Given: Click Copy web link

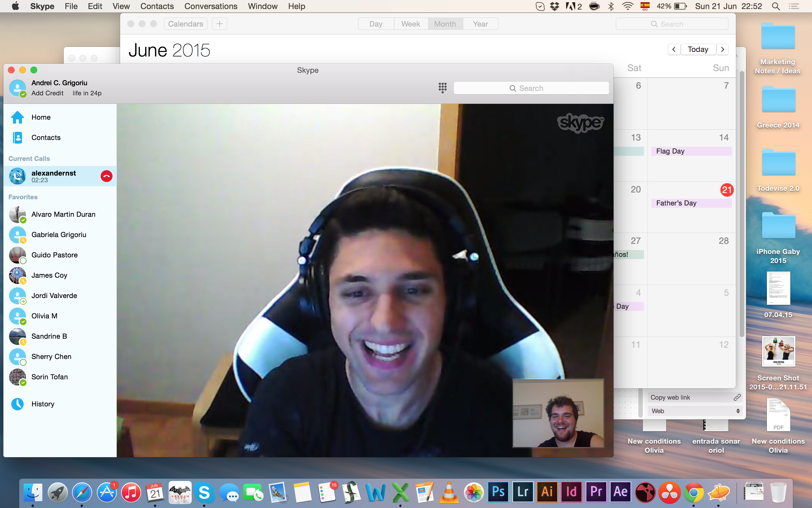Looking at the screenshot, I should click(x=695, y=397).
